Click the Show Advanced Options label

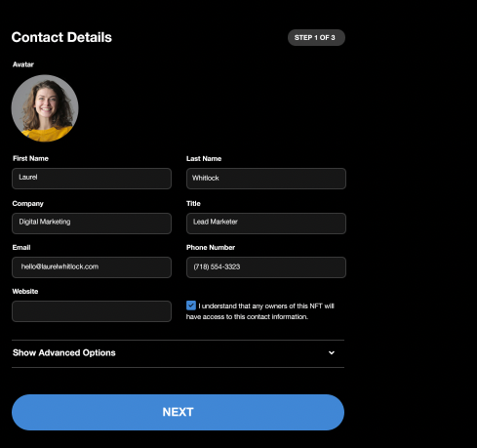(x=64, y=352)
